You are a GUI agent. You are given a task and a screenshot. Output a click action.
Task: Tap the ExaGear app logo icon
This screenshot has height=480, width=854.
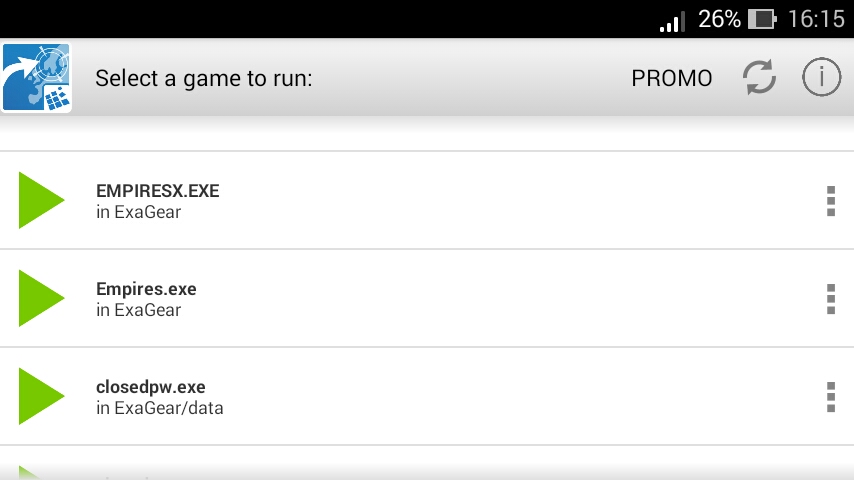tap(36, 77)
